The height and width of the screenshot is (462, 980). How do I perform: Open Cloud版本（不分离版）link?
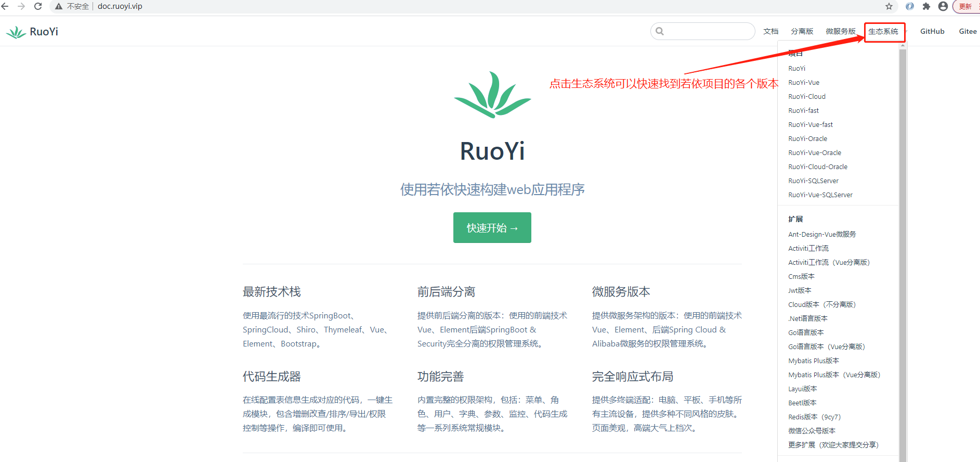(822, 304)
